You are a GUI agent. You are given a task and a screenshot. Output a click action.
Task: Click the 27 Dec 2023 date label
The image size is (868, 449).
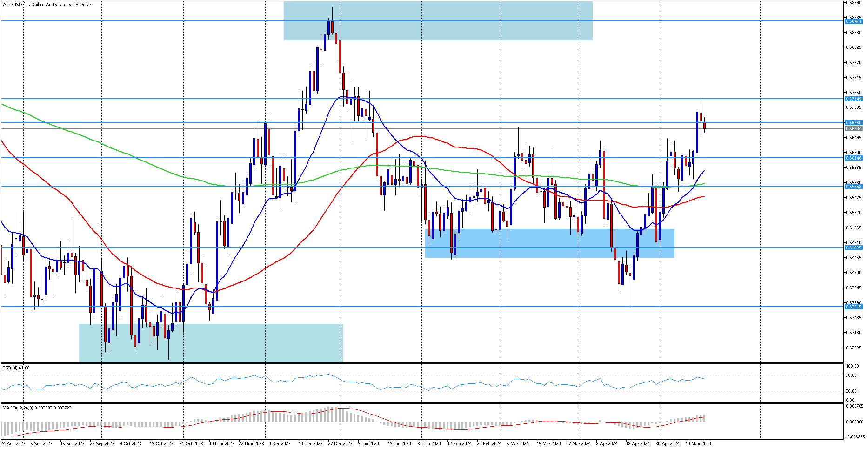coord(341,443)
